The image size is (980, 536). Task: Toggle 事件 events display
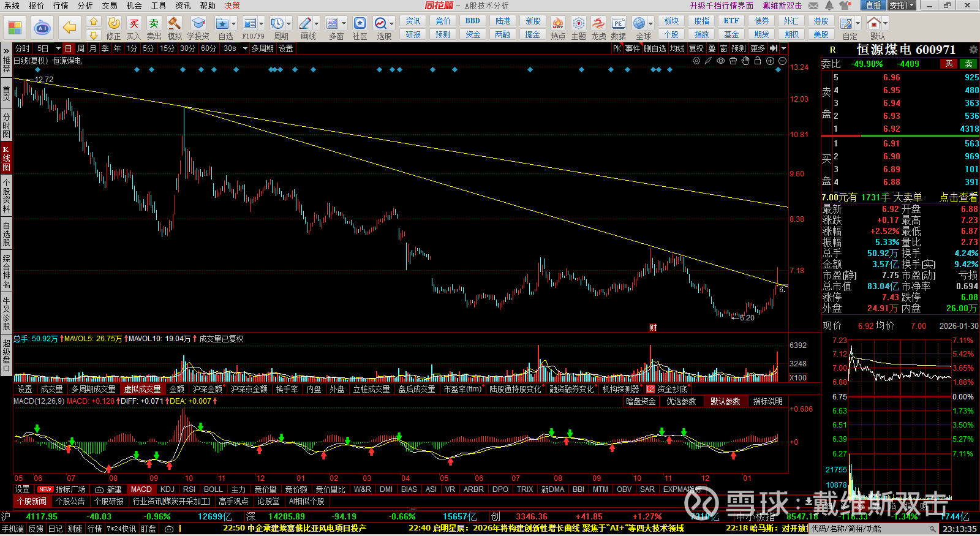633,48
